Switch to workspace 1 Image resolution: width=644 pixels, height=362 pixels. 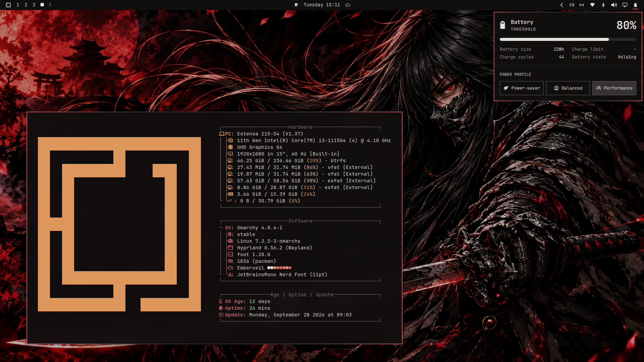(x=18, y=5)
